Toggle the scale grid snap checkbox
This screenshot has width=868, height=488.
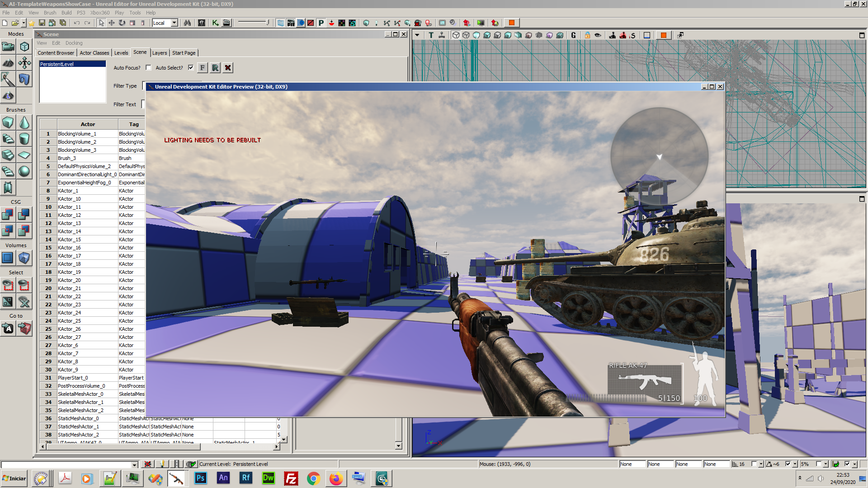pyautogui.click(x=819, y=464)
